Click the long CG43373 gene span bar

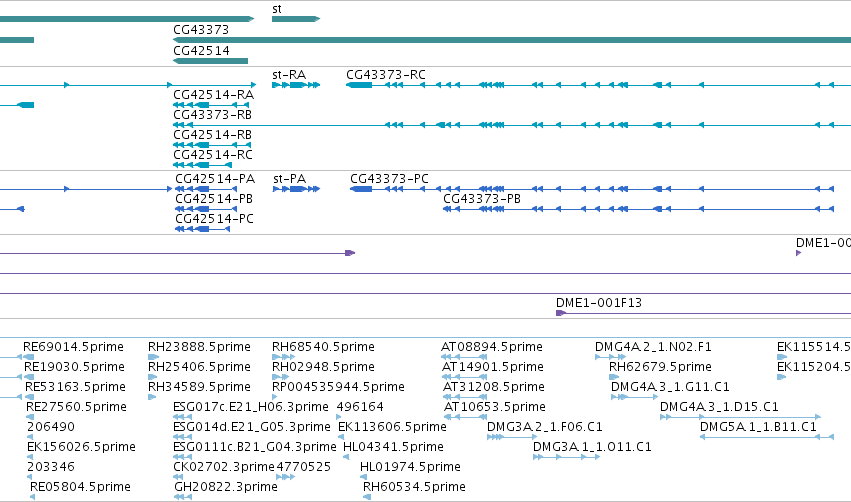pyautogui.click(x=512, y=40)
